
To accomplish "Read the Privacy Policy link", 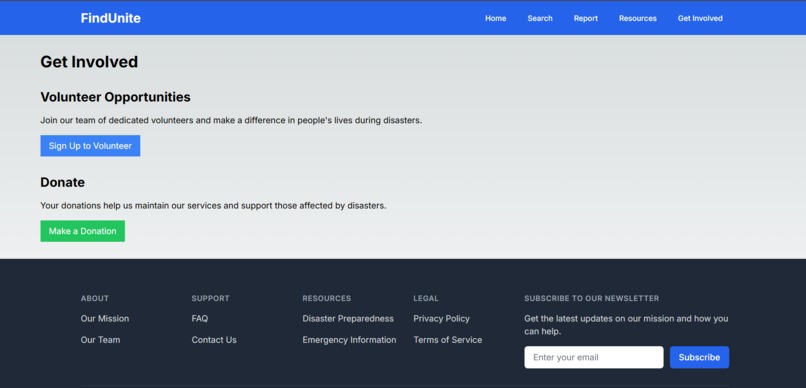I will pyautogui.click(x=442, y=319).
